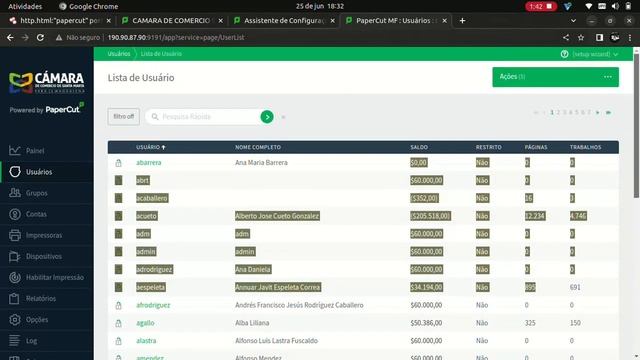The width and height of the screenshot is (640, 360).
Task: Bookmark this page with star icon
Action: click(x=581, y=38)
